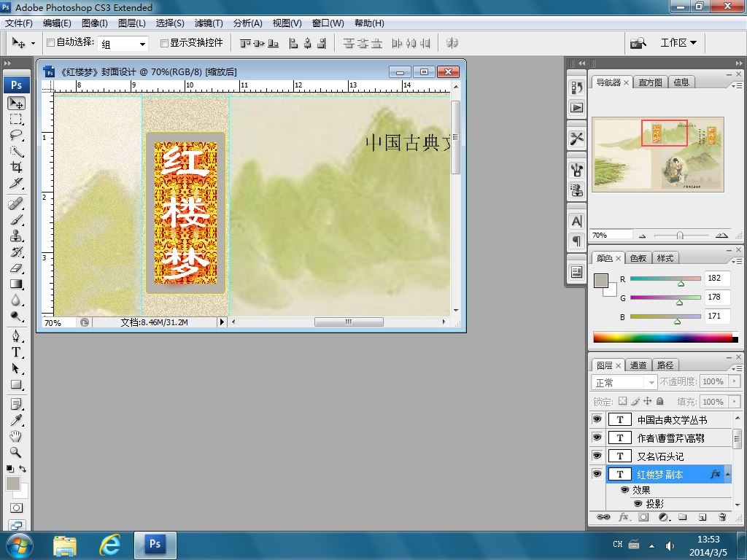Select the Rectangle shape tool

pyautogui.click(x=16, y=385)
